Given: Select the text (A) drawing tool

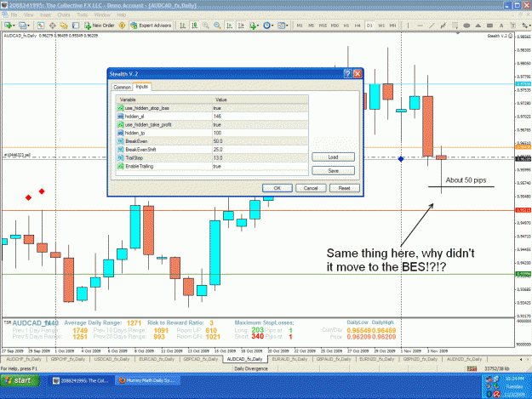Looking at the screenshot, I should 501,26.
